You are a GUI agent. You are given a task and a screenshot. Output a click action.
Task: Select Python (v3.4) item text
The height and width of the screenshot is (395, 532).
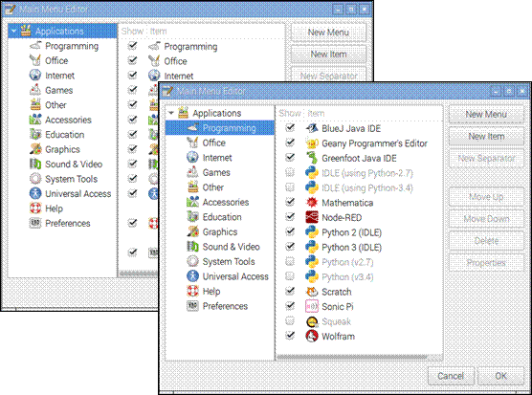pos(347,277)
